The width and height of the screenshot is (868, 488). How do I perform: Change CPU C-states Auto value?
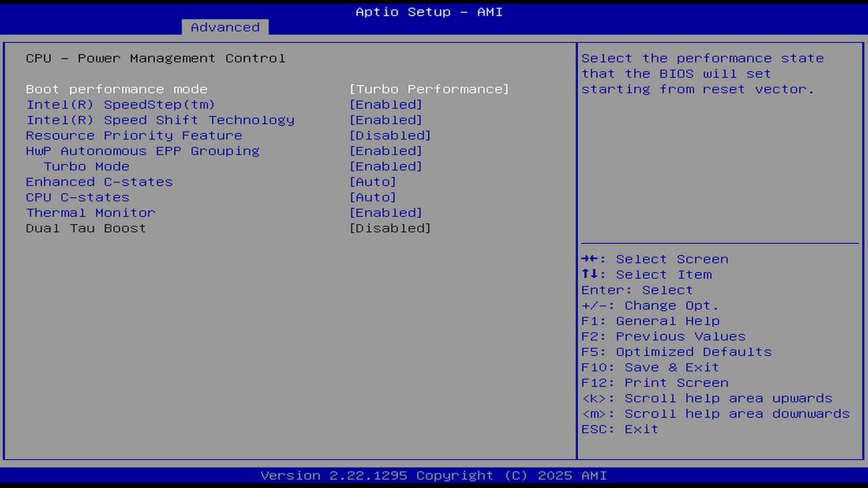pyautogui.click(x=373, y=197)
